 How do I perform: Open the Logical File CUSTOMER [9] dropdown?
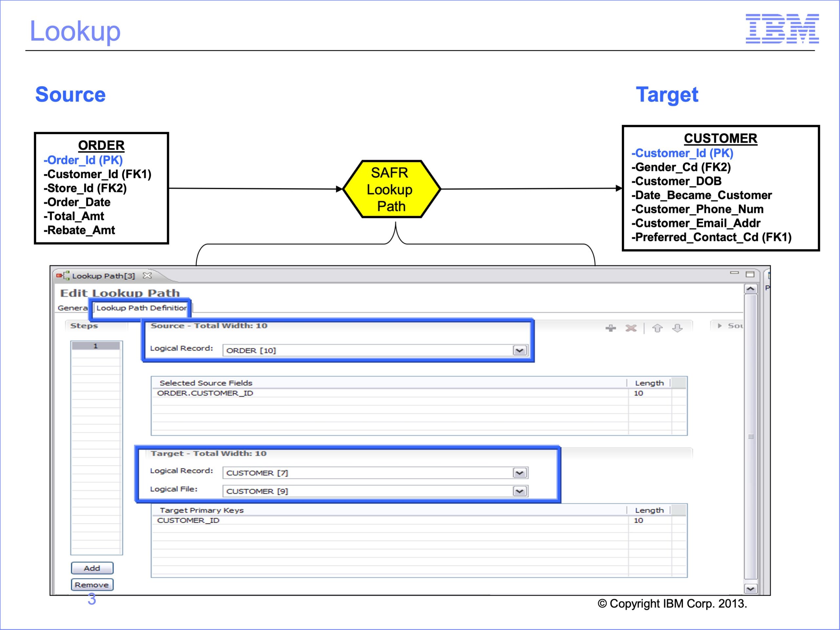pyautogui.click(x=519, y=492)
